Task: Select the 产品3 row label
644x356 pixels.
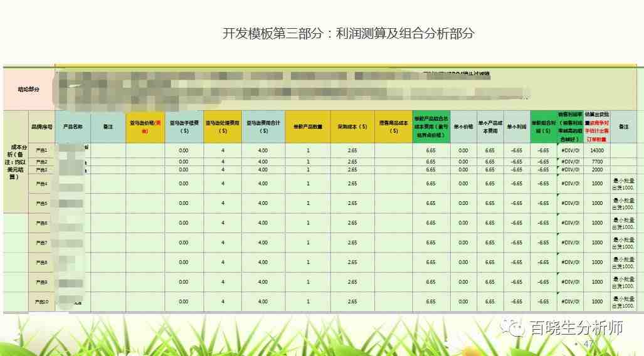Action: click(x=42, y=170)
